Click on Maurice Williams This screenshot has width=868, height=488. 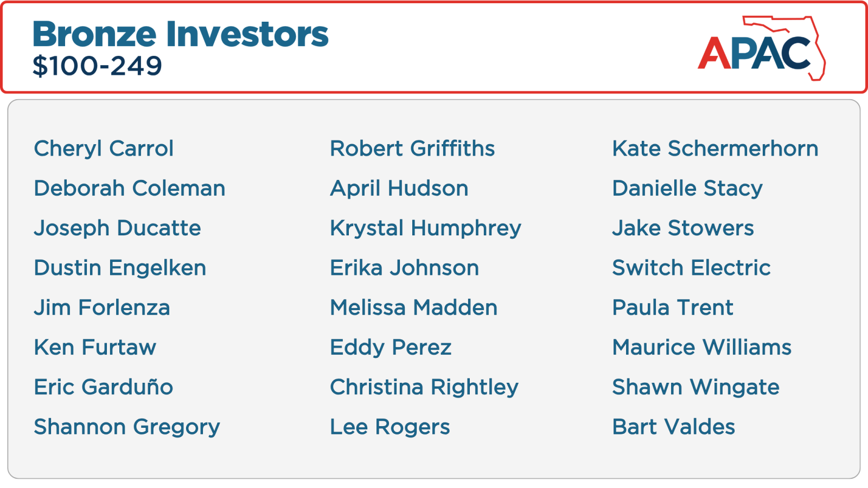(x=701, y=348)
